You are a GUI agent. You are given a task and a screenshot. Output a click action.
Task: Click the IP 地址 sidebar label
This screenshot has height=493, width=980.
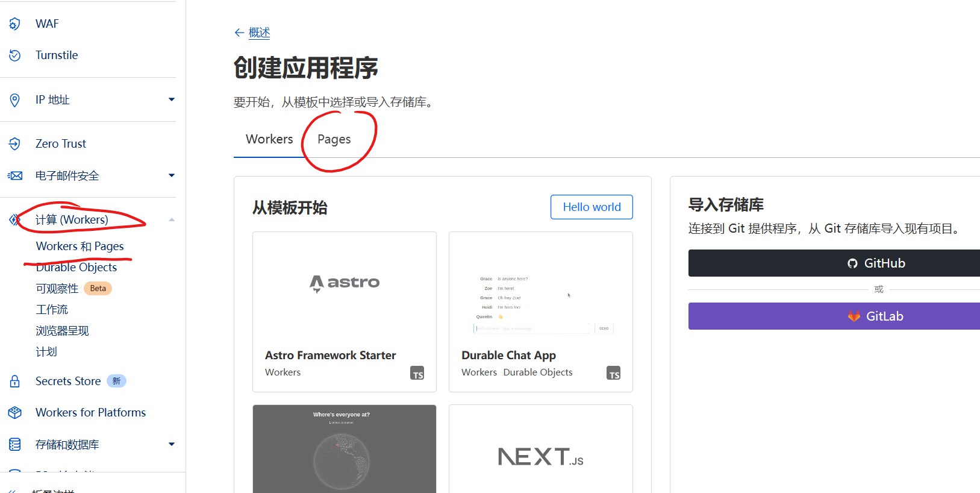pyautogui.click(x=52, y=100)
